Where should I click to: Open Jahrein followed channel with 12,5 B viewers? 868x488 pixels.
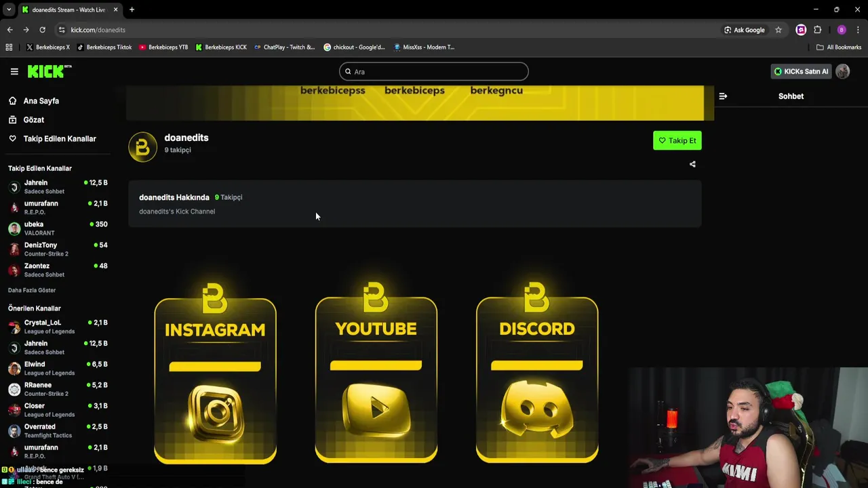(x=58, y=187)
